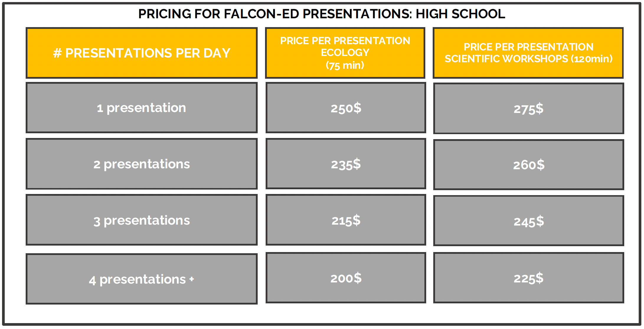Select the 260$ workshop price cell

(x=528, y=165)
